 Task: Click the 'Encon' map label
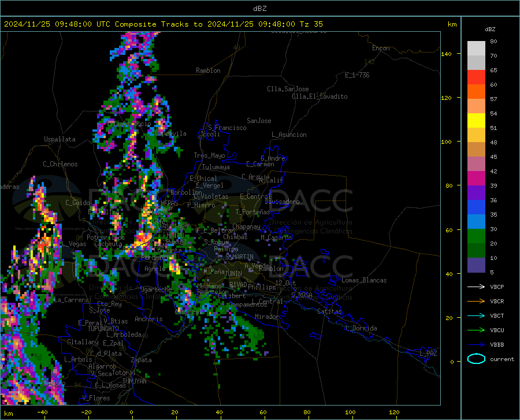pyautogui.click(x=381, y=48)
